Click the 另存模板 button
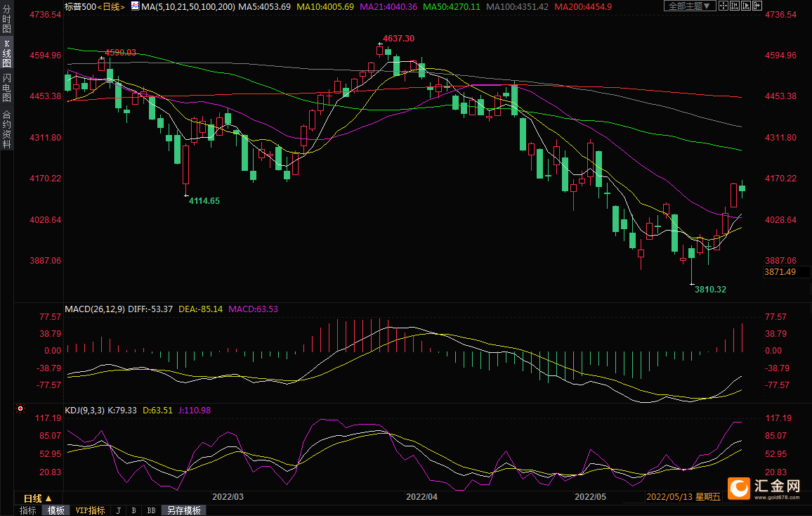This screenshot has height=516, width=812. (184, 510)
